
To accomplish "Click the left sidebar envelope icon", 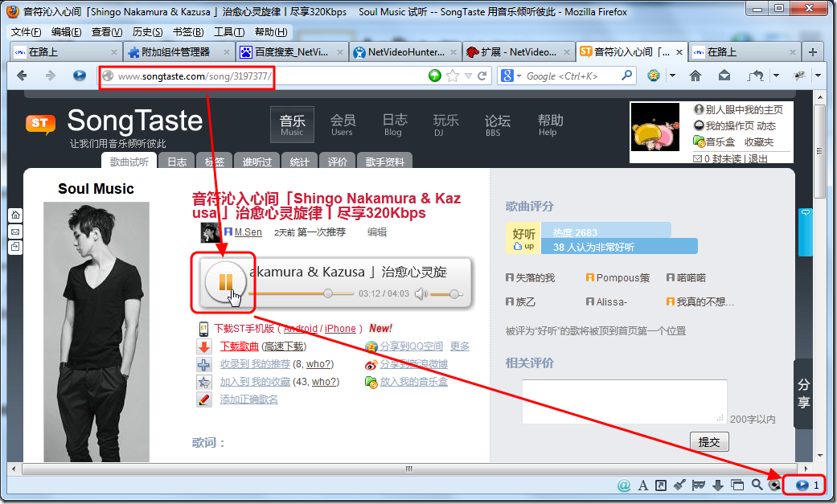I will point(15,232).
